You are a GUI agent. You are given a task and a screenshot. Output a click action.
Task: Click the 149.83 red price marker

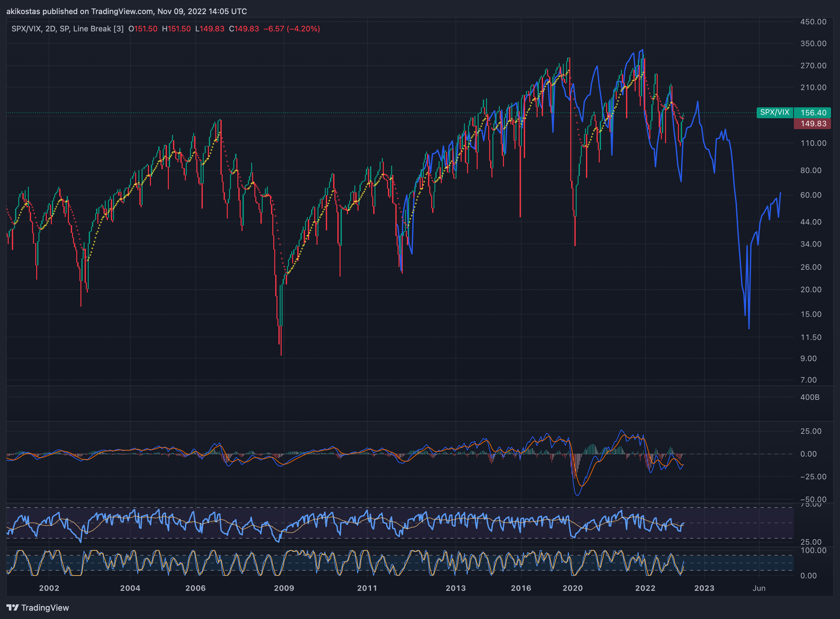812,124
